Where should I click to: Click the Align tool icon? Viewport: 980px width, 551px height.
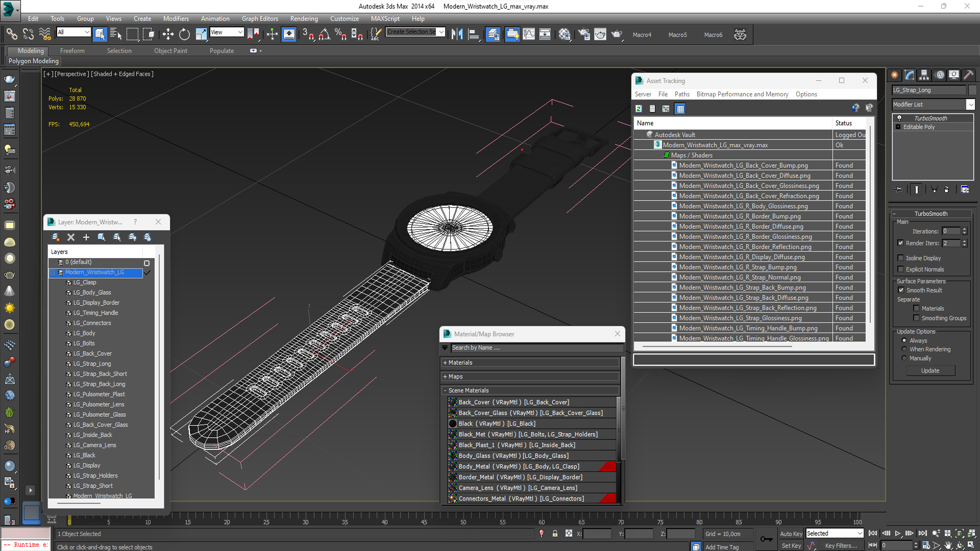[474, 34]
